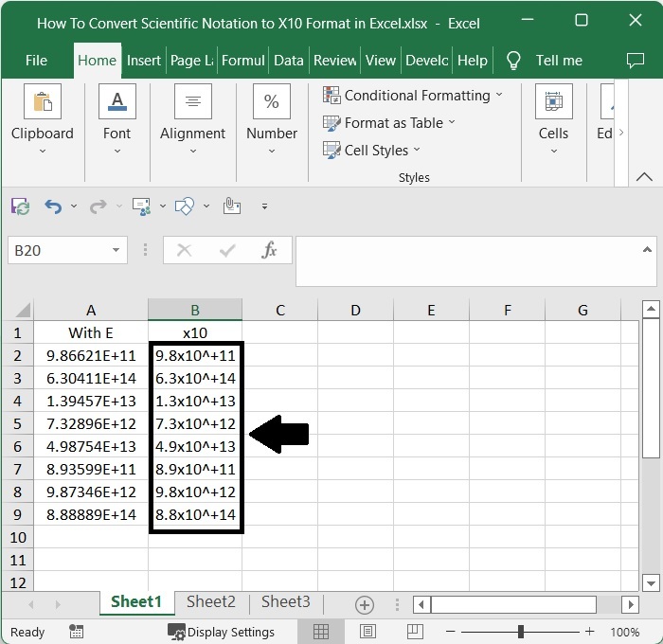
Task: Click the share workbook toolbar icon
Action: pyautogui.click(x=141, y=206)
